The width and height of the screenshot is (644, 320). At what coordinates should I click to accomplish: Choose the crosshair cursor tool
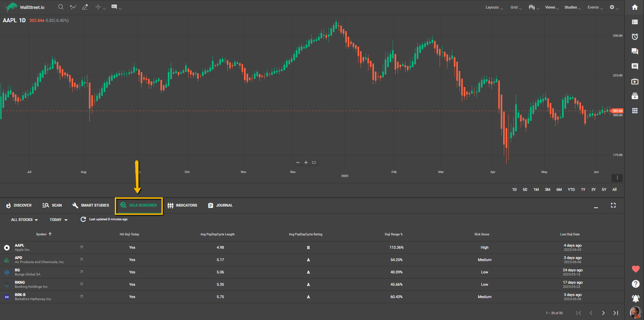(98, 7)
